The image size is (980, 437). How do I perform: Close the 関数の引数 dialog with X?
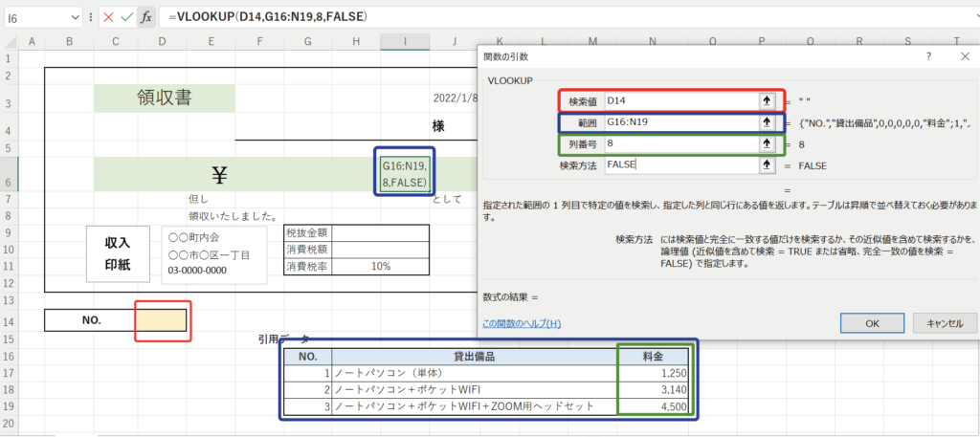[x=964, y=57]
